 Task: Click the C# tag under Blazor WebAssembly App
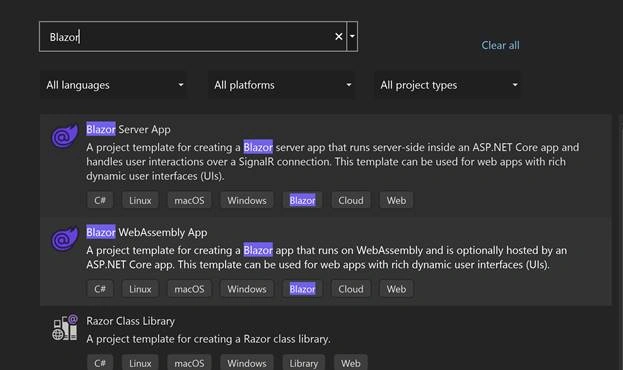click(100, 289)
